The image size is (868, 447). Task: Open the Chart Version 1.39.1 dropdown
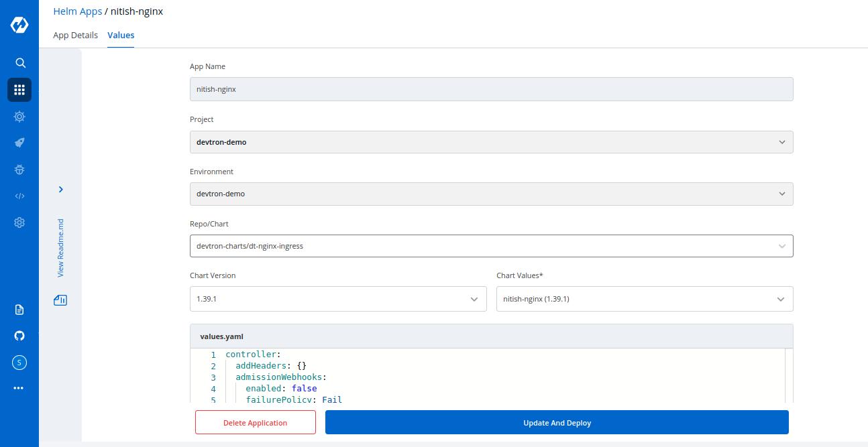[x=338, y=299]
